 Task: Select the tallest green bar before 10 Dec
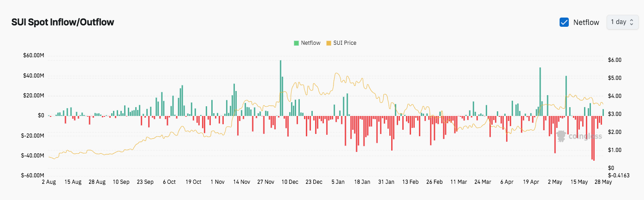[280, 88]
